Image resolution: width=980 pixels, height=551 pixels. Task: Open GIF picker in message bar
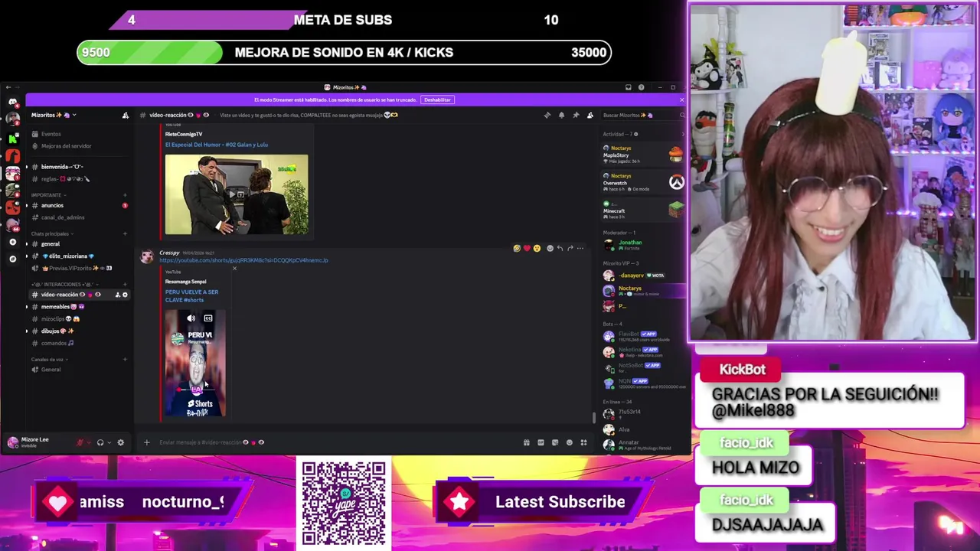point(541,442)
